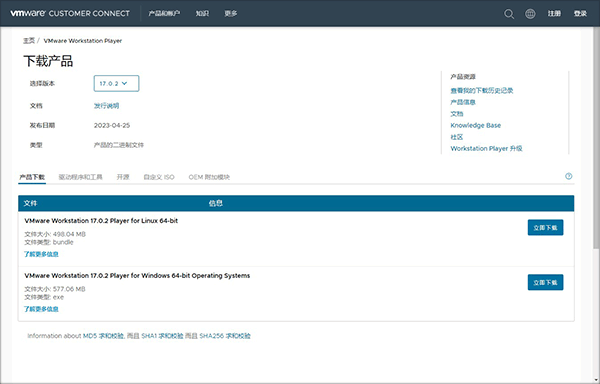Switch to the 自定义 ISO tab

(159, 177)
